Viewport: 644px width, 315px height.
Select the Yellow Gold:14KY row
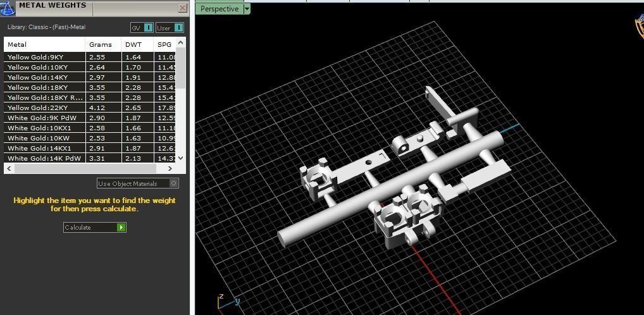pyautogui.click(x=90, y=77)
